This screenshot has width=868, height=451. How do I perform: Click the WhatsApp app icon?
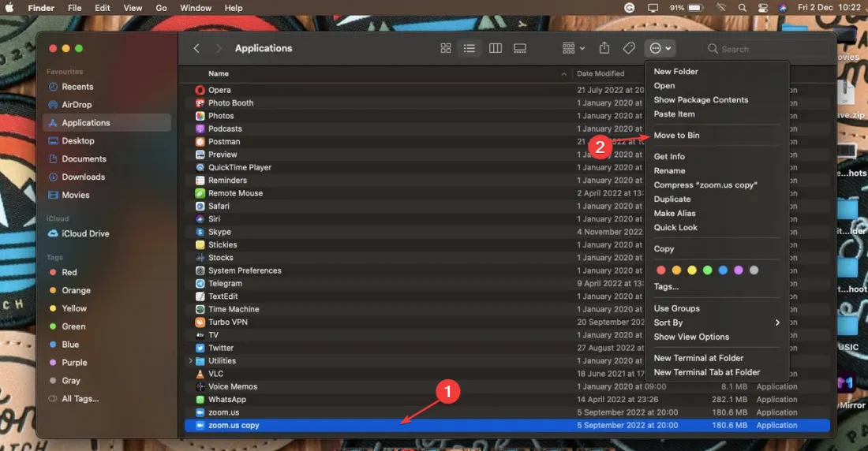click(200, 400)
